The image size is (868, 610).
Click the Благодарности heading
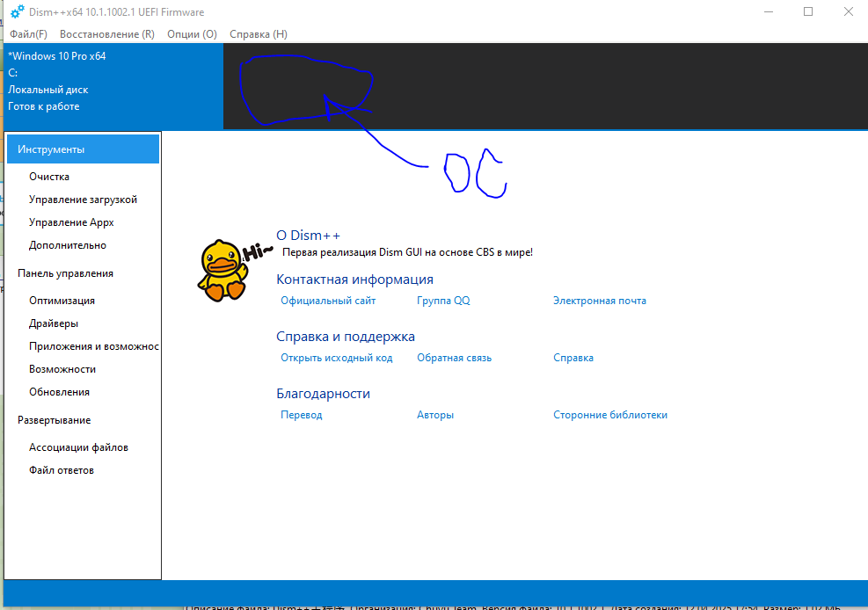324,394
